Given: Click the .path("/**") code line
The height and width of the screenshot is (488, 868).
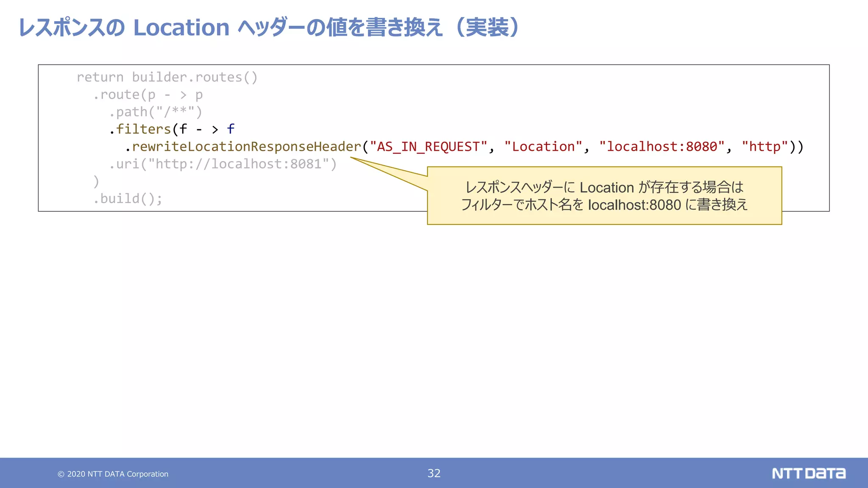Looking at the screenshot, I should click(x=155, y=112).
